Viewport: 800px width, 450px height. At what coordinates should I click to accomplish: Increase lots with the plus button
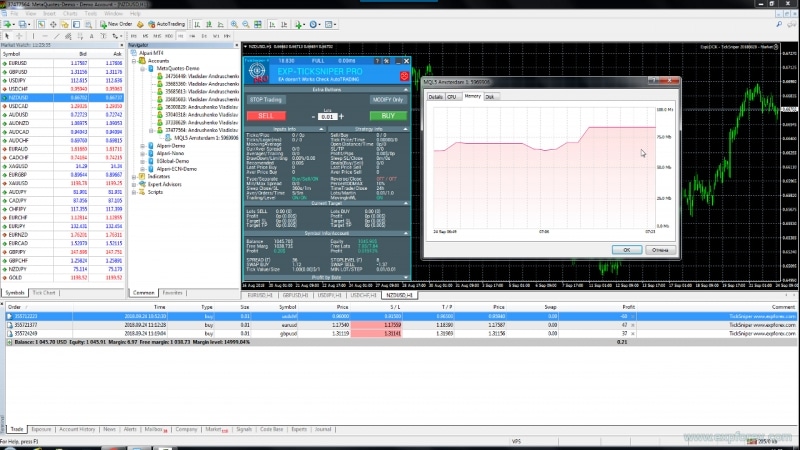[343, 117]
